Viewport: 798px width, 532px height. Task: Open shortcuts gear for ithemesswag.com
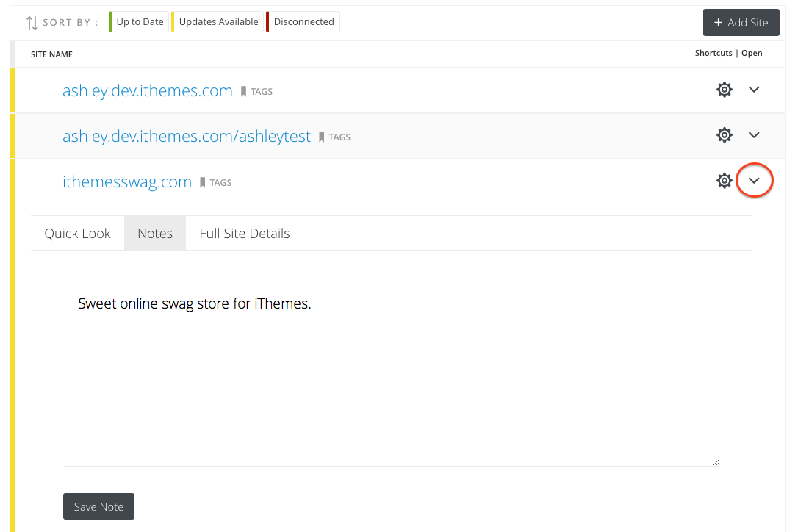tap(725, 181)
